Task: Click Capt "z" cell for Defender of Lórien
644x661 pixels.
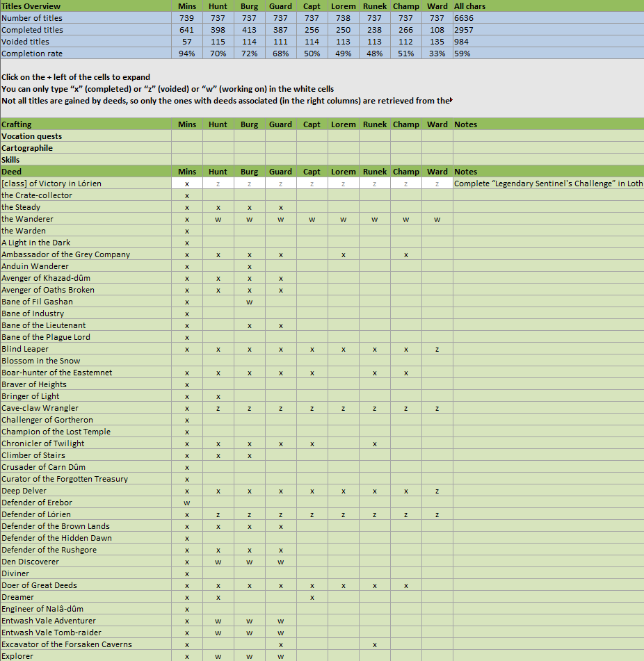Action: (312, 514)
